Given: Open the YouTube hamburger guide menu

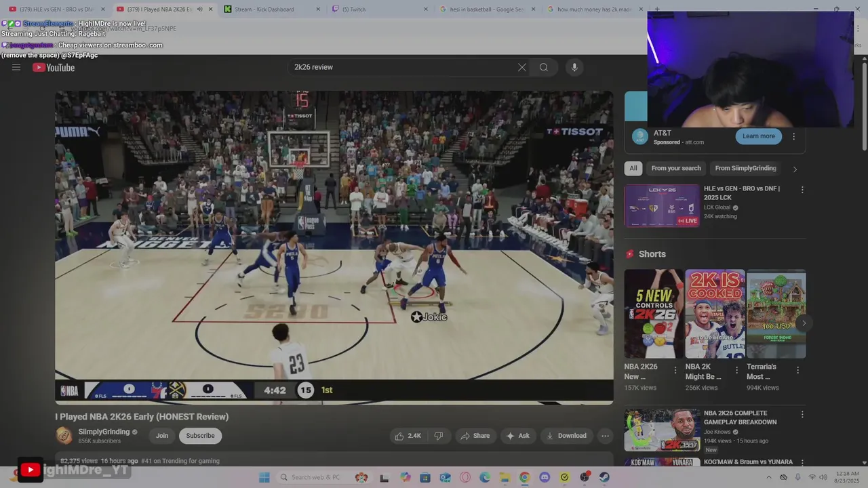Looking at the screenshot, I should [x=16, y=67].
